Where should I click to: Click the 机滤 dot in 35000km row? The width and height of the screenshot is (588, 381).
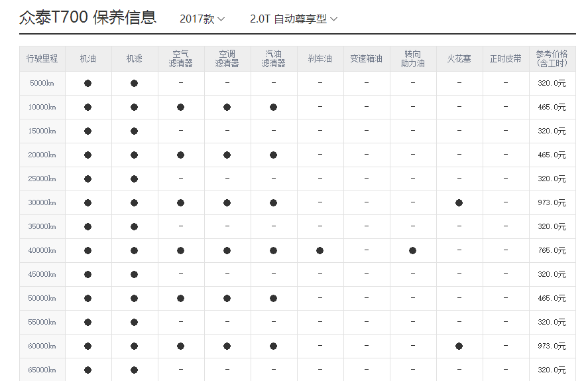pyautogui.click(x=135, y=226)
